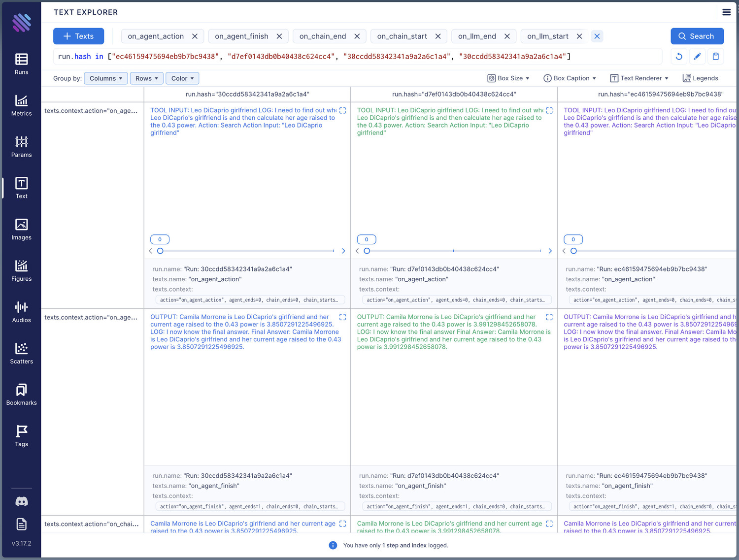Screen dimensions: 739x560
Task: Open Scatters explorer
Action: pos(21,354)
